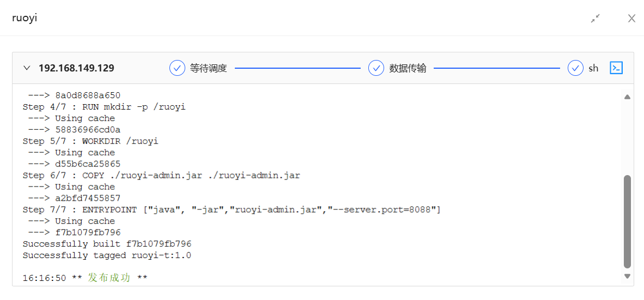The width and height of the screenshot is (644, 300).
Task: Shrink the ruoyi dialog with the collapse arrows icon
Action: 595,18
